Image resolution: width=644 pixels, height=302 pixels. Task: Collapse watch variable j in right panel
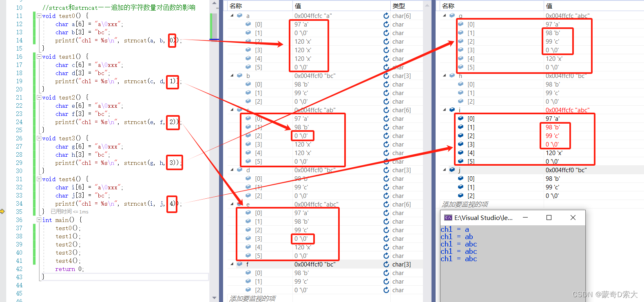point(445,170)
